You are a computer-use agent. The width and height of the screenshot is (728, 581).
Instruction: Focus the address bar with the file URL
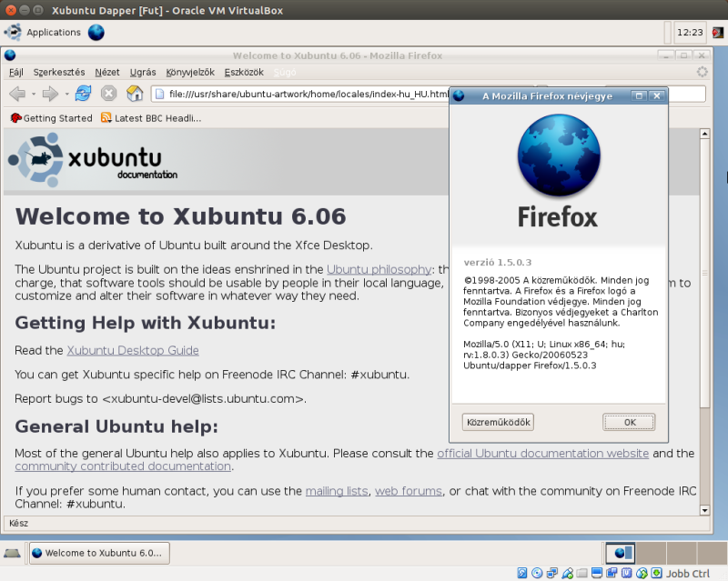click(x=301, y=95)
